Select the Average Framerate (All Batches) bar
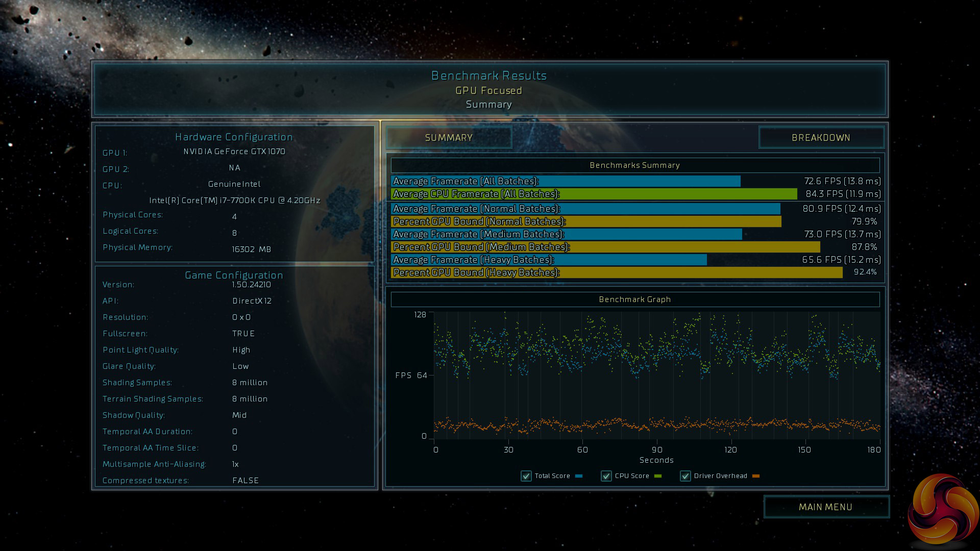 pyautogui.click(x=566, y=181)
